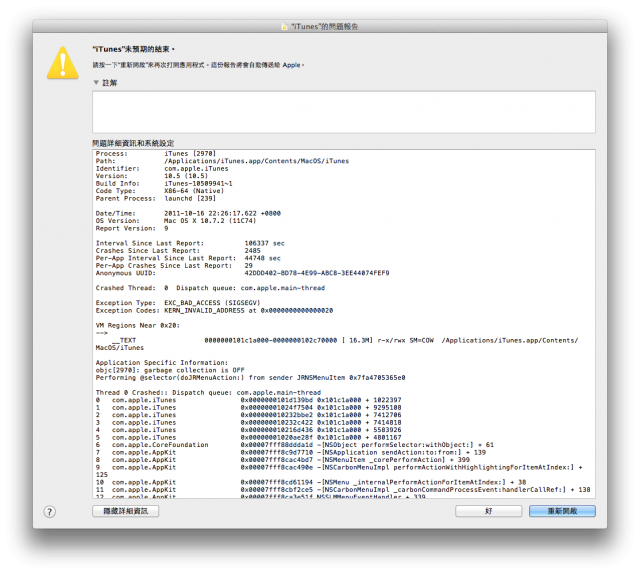Screen dimensions: 640x574
Task: Click the Per-App Crashes Since Last Report 29 line
Action: 174,265
